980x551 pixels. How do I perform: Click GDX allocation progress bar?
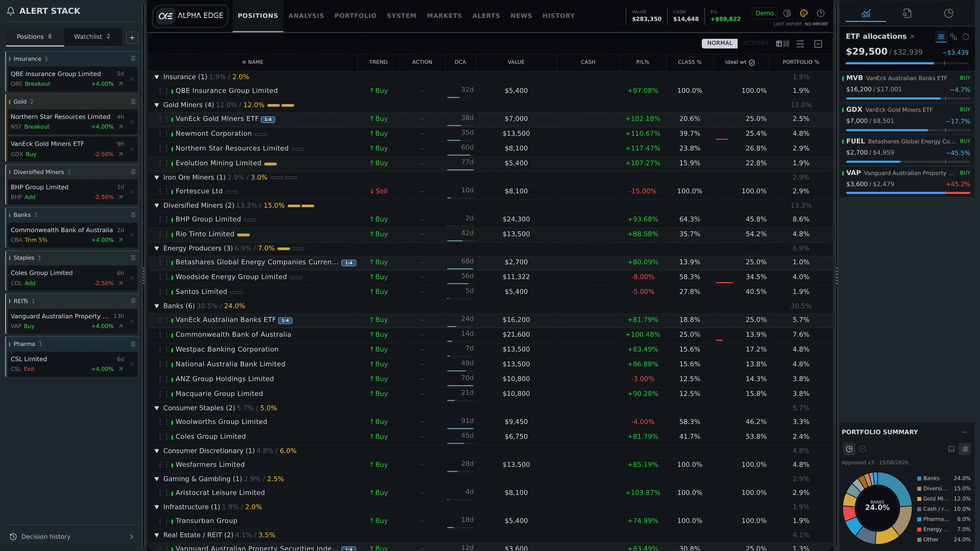point(908,130)
